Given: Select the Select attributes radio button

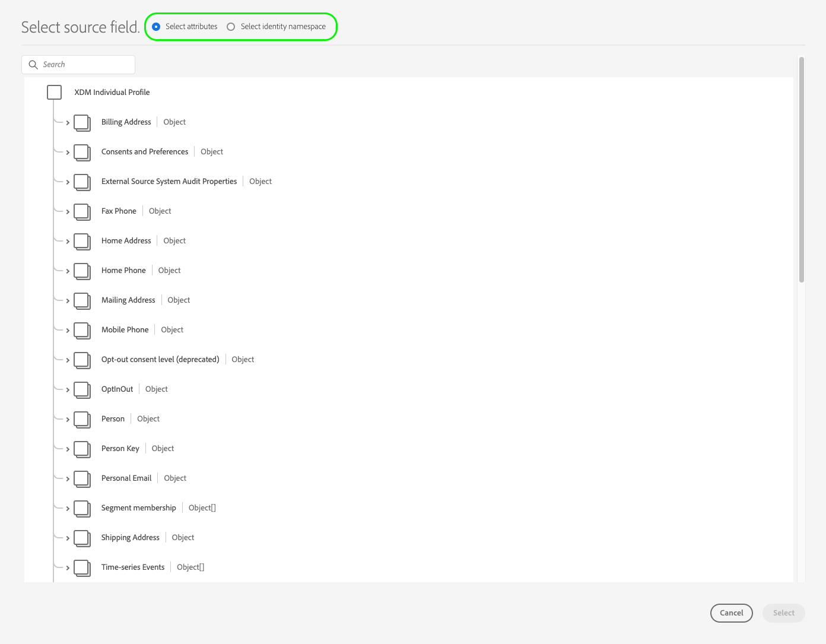Looking at the screenshot, I should (156, 27).
